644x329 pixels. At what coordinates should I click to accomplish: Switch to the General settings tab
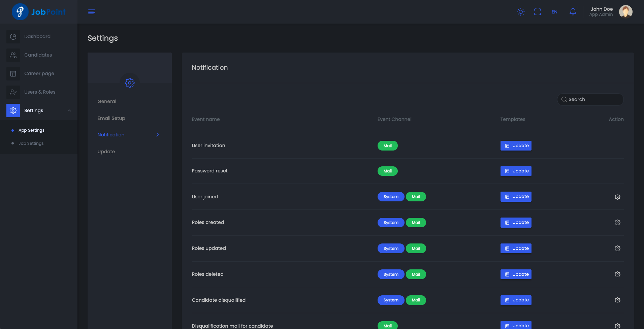[x=107, y=101]
